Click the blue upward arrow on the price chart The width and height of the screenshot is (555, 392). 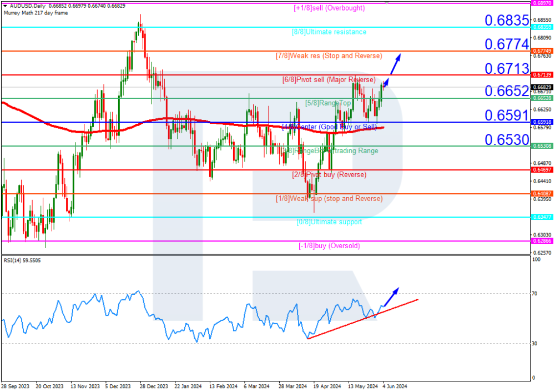point(393,64)
